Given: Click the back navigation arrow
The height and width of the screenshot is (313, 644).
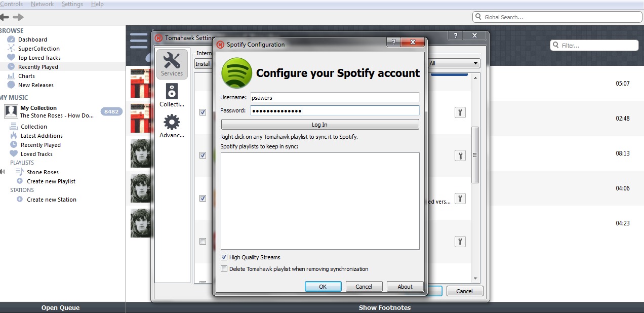Looking at the screenshot, I should click(5, 17).
